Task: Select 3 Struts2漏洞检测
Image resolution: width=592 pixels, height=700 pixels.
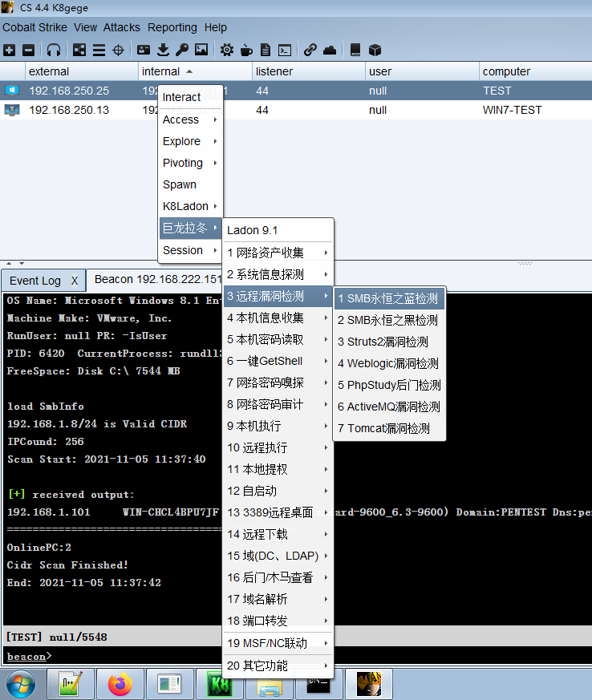Action: (389, 342)
